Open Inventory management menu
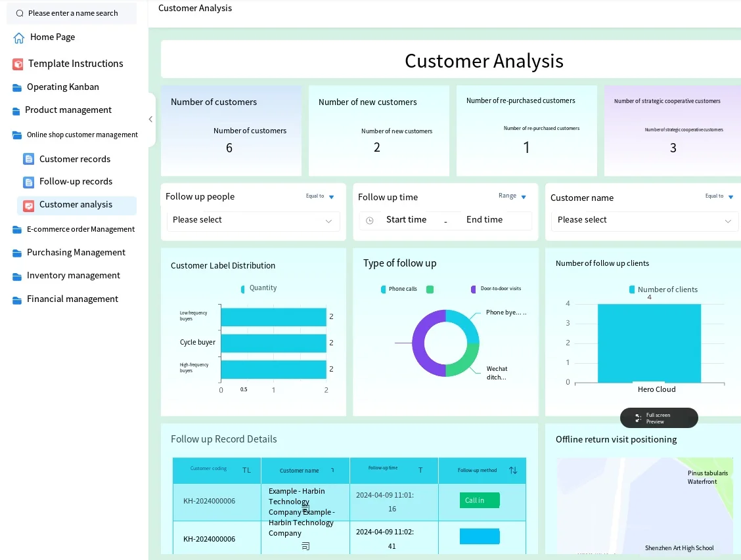 [73, 276]
